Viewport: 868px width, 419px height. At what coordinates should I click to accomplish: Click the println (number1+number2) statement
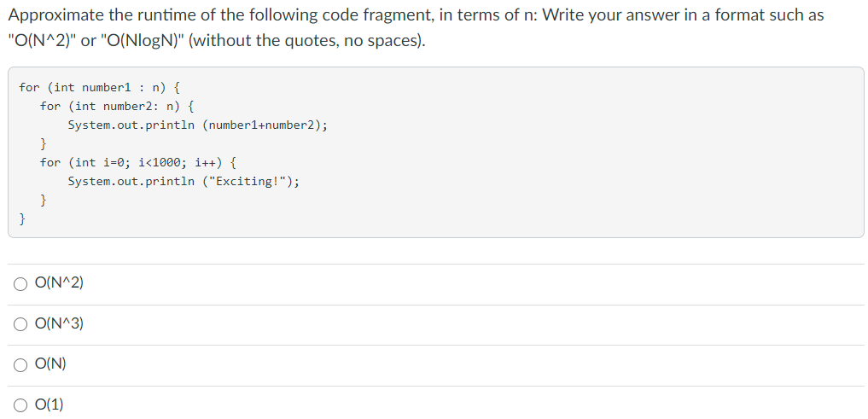197,125
